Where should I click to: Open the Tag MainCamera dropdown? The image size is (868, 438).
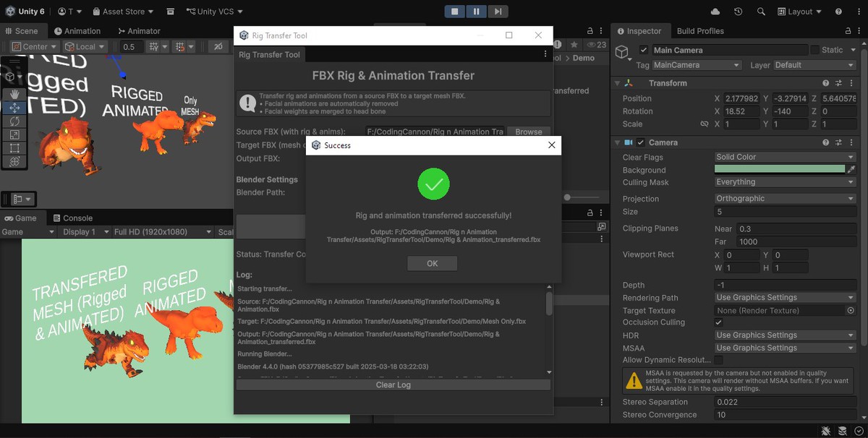(x=697, y=65)
